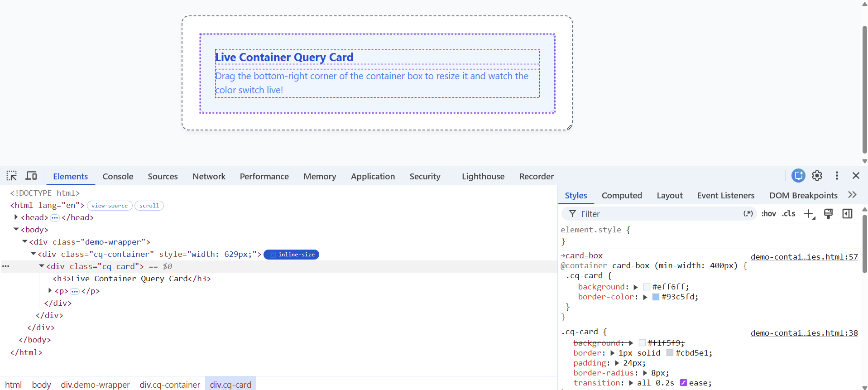Image resolution: width=868 pixels, height=390 pixels.
Task: Click the page vertical scrollbar thumb
Action: point(864,90)
